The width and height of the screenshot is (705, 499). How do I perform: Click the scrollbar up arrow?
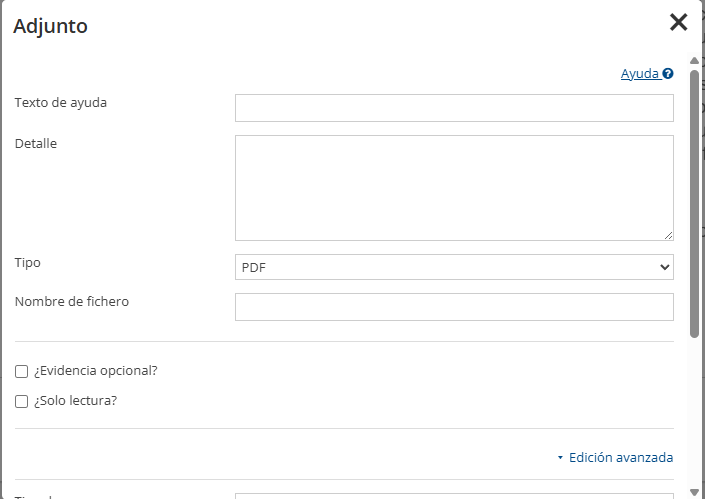(694, 61)
